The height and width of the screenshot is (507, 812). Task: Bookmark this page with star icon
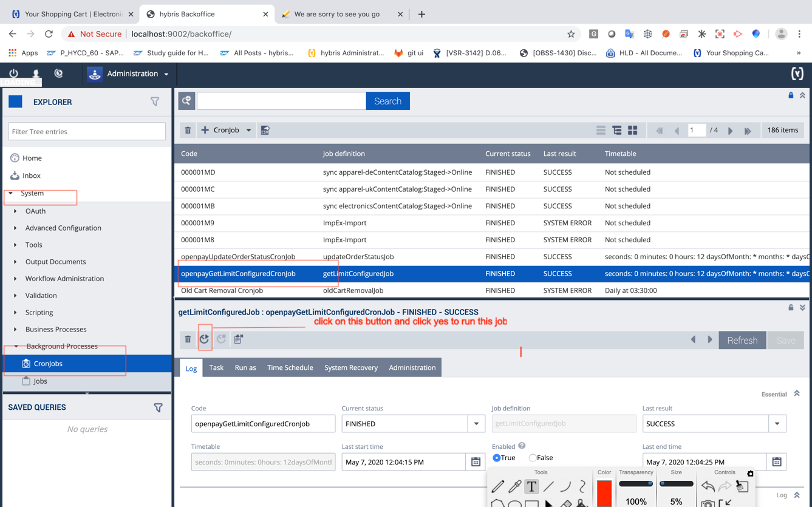pyautogui.click(x=571, y=34)
